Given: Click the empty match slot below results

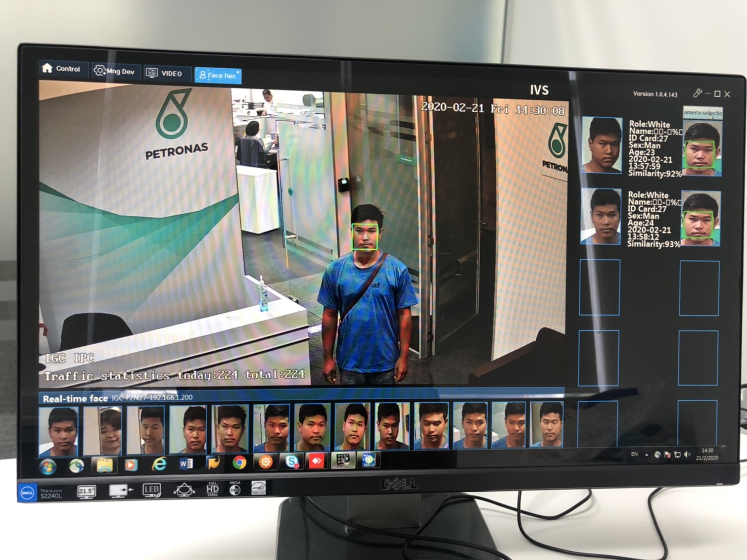Looking at the screenshot, I should pos(599,288).
